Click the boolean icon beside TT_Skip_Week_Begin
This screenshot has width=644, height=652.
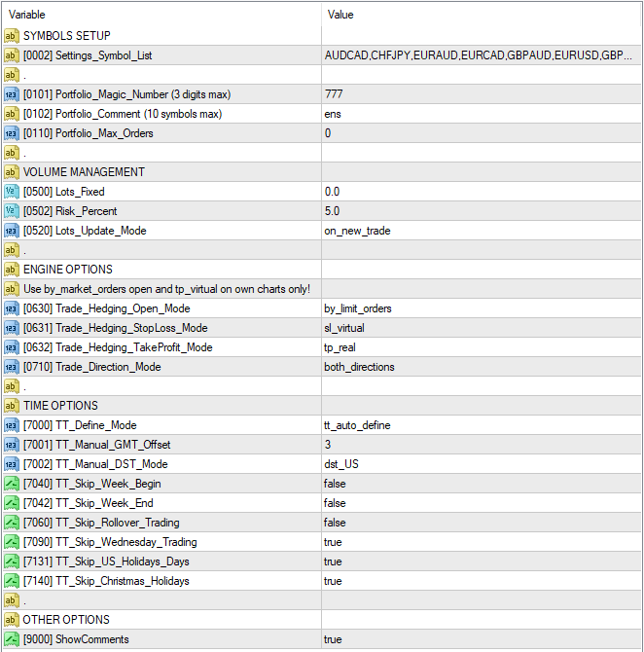12,484
